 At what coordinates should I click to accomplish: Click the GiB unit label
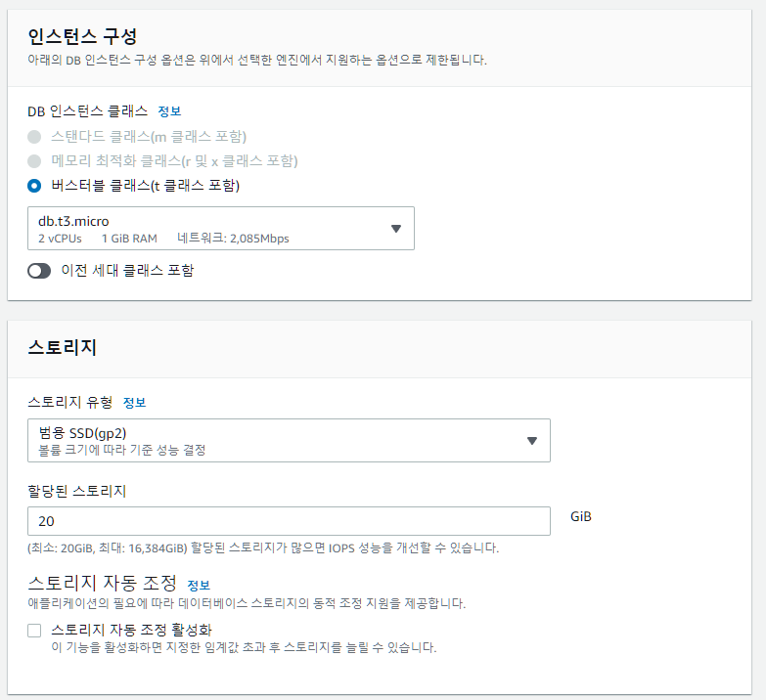click(581, 516)
